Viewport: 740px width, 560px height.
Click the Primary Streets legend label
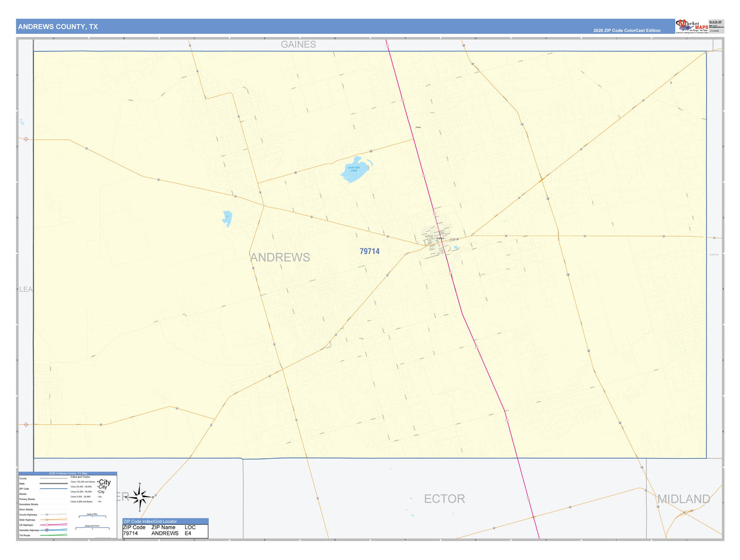pyautogui.click(x=27, y=499)
